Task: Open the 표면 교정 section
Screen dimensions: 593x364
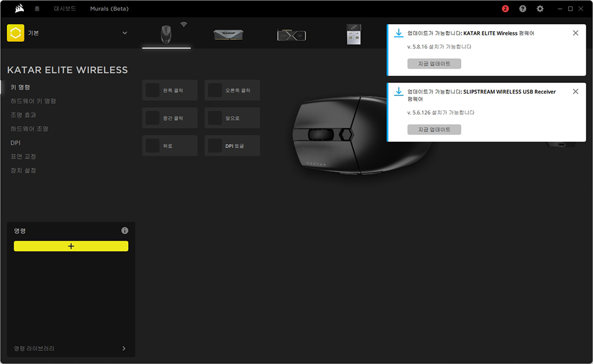Action: tap(24, 157)
